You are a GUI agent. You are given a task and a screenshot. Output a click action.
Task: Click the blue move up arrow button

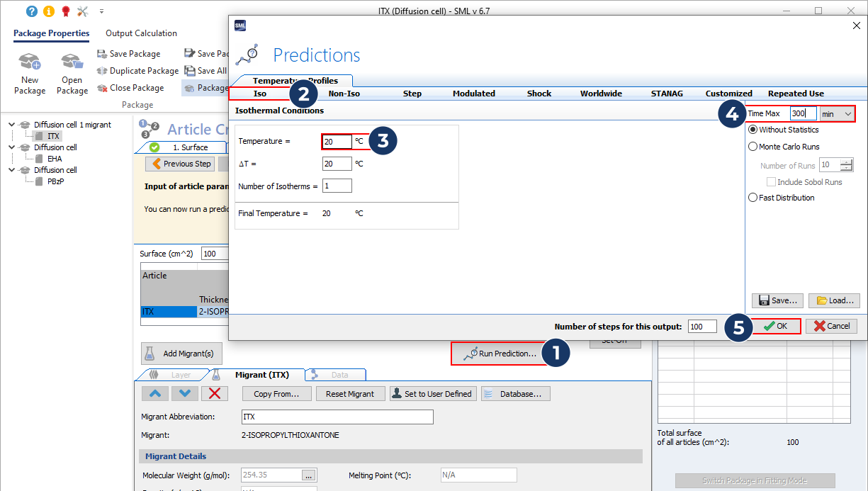[x=155, y=394]
